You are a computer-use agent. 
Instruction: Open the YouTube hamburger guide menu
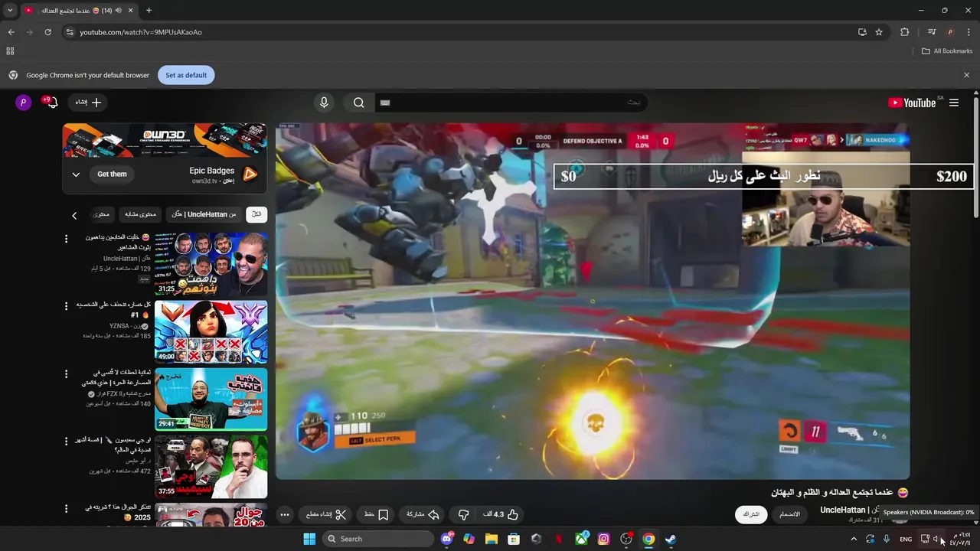point(954,103)
